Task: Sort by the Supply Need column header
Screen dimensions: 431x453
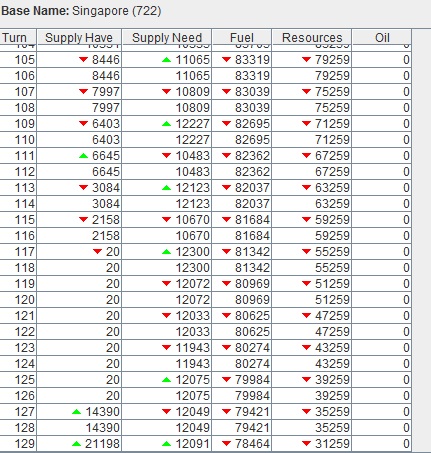Action: (167, 37)
